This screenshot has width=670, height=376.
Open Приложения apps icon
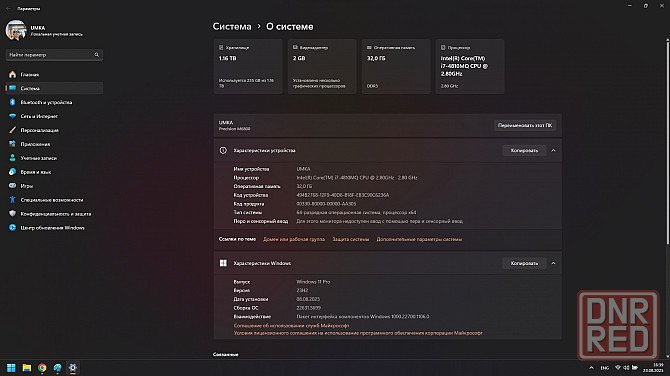pyautogui.click(x=12, y=144)
